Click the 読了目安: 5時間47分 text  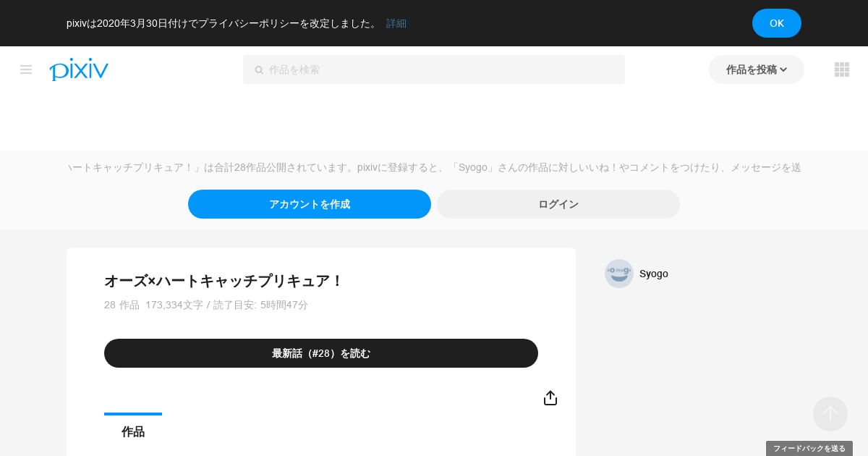260,305
